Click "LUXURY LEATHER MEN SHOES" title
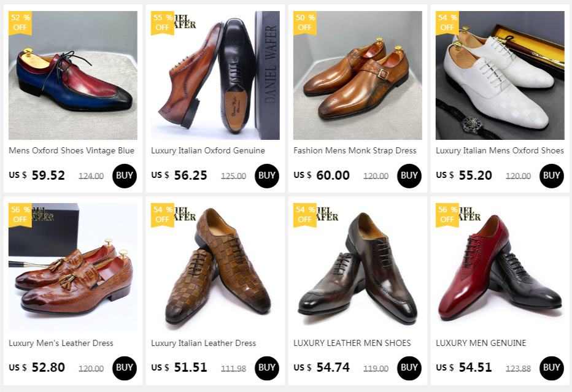The width and height of the screenshot is (572, 392). pyautogui.click(x=352, y=343)
